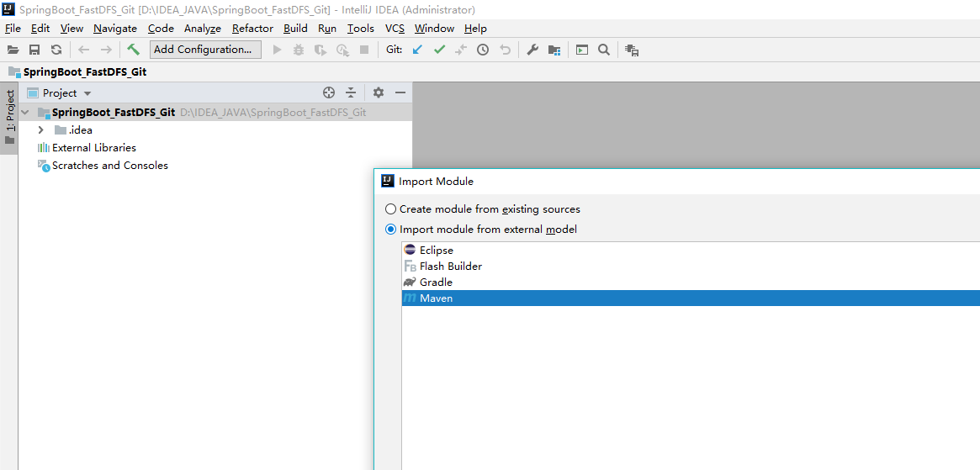
Task: Select Flash Builder in model list
Action: tap(691, 267)
